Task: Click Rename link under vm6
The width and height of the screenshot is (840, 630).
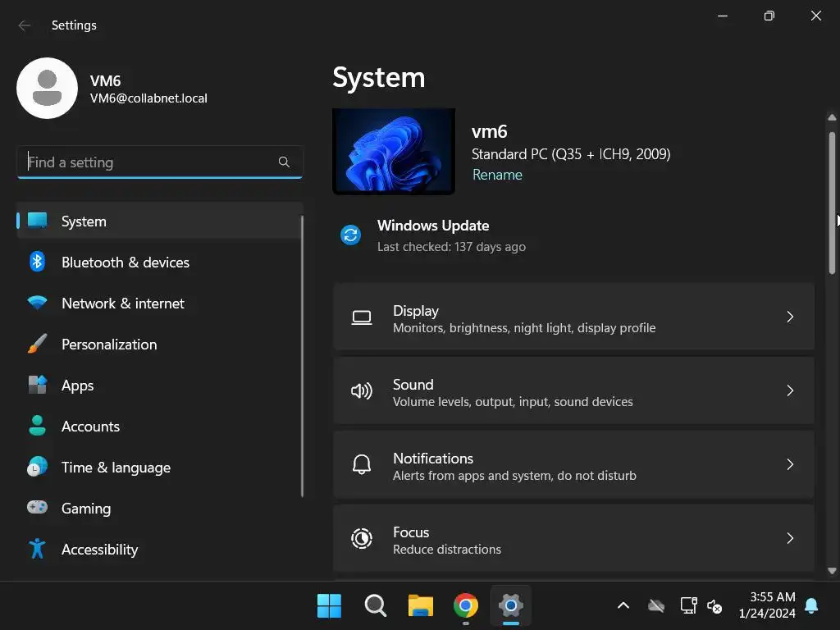Action: [x=497, y=176]
